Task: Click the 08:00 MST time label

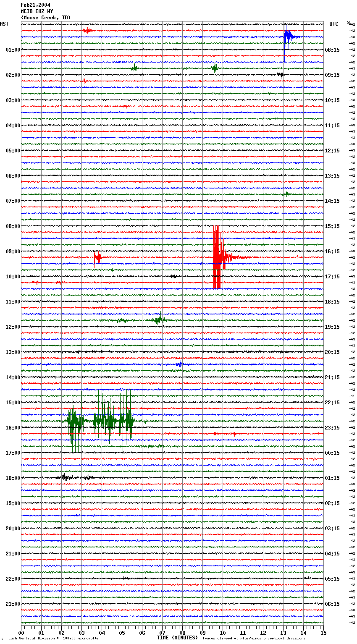Action: click(x=13, y=226)
